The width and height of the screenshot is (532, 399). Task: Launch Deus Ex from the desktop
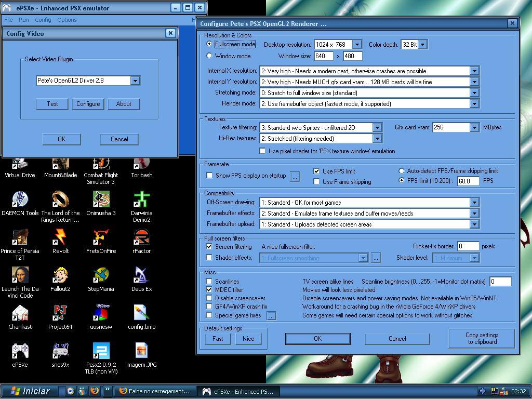(x=141, y=280)
